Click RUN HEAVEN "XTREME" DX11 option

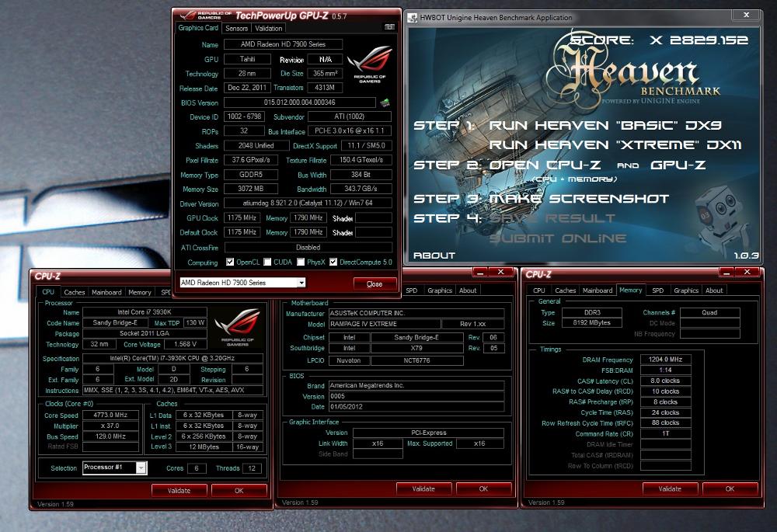click(x=615, y=145)
